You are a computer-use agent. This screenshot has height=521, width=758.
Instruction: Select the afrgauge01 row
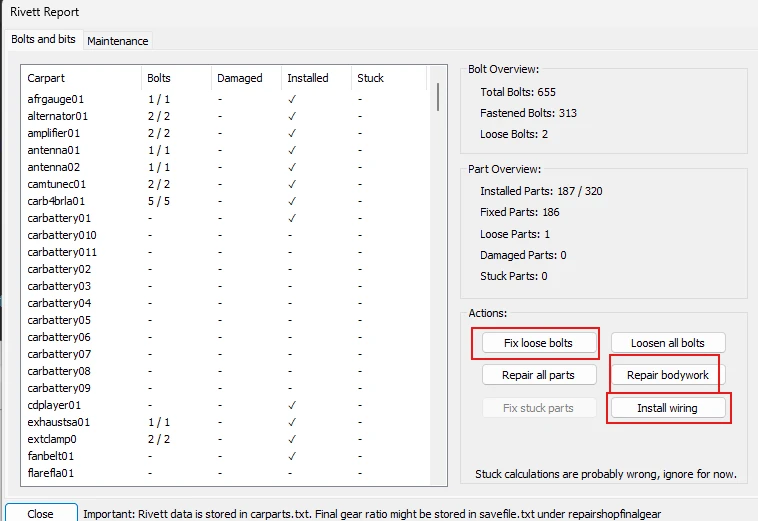click(x=55, y=99)
